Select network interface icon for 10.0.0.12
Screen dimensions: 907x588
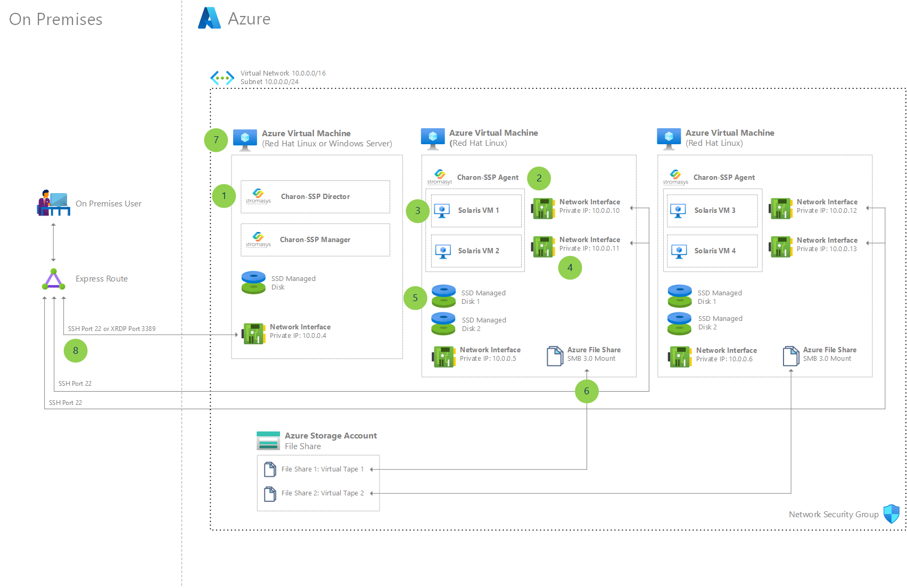780,209
